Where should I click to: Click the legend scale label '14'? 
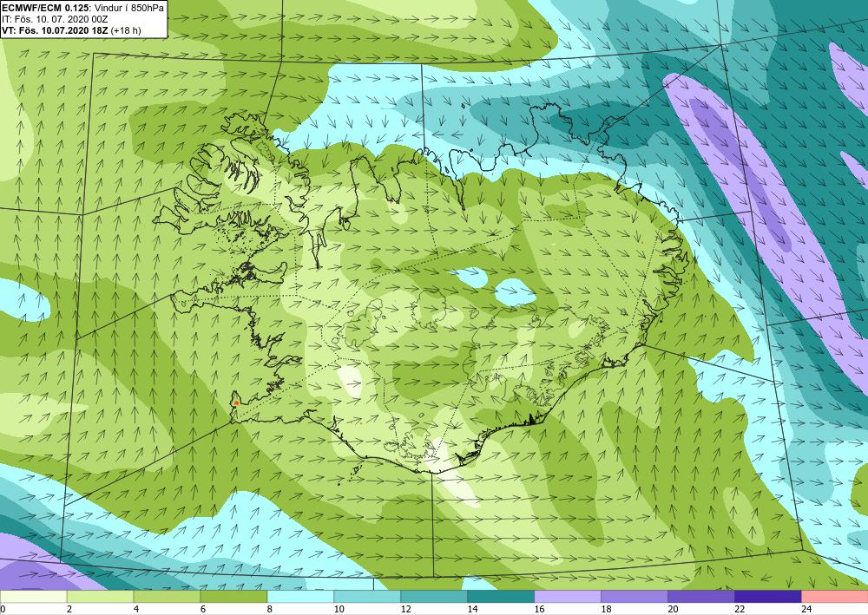point(472,609)
